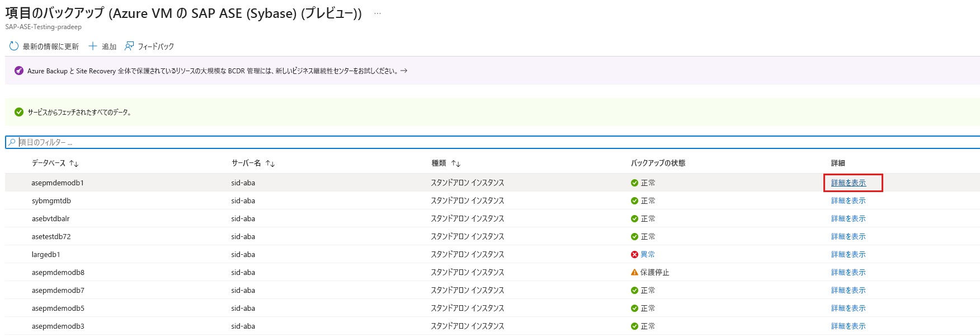This screenshot has width=980, height=336.
Task: Open the ellipsis menu beside the page title
Action: click(x=378, y=13)
